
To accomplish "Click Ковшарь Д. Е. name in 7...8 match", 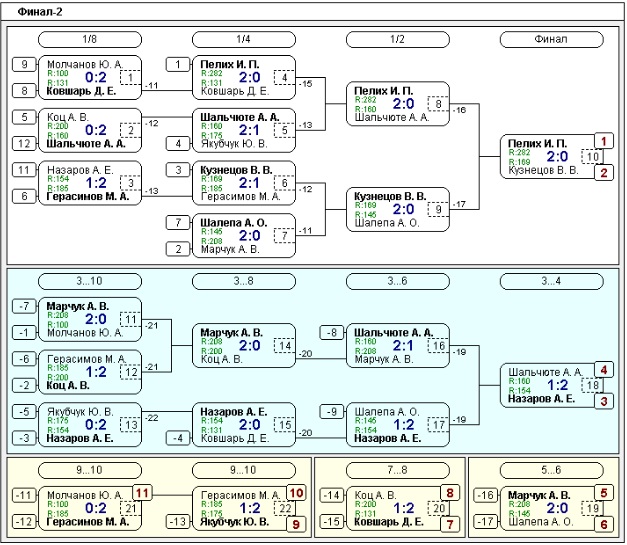I will (389, 522).
